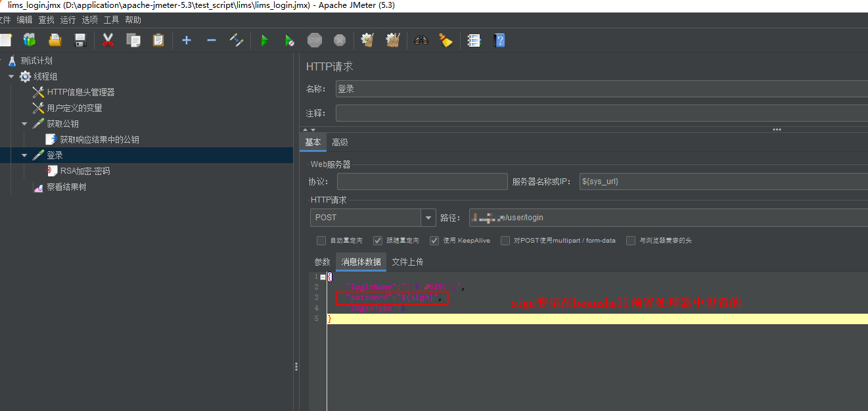Select the 消息体数据 tab
Image resolution: width=868 pixels, height=411 pixels.
pos(361,262)
